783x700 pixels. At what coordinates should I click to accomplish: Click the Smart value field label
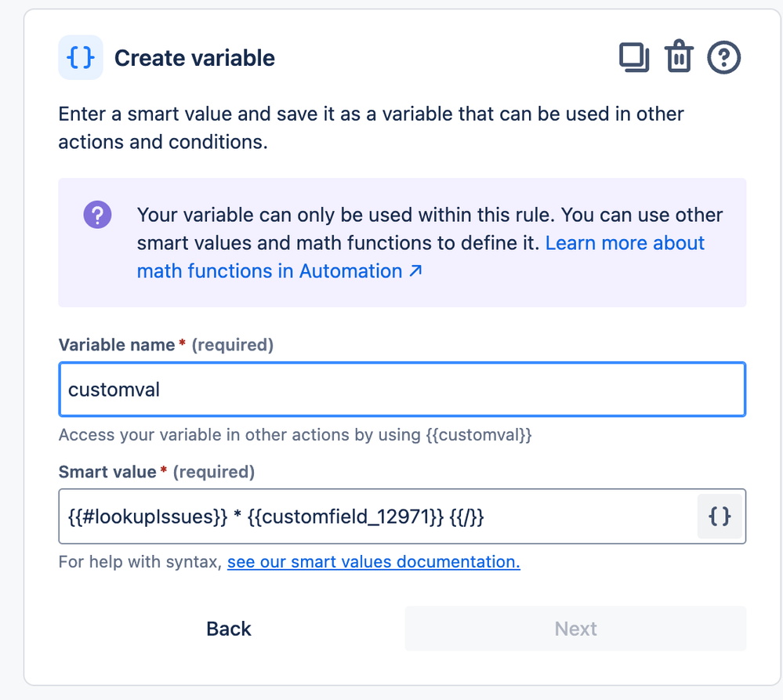click(x=107, y=472)
